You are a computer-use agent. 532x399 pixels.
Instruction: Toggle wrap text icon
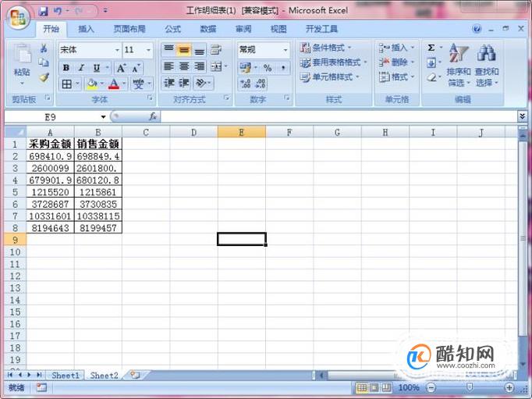216,50
